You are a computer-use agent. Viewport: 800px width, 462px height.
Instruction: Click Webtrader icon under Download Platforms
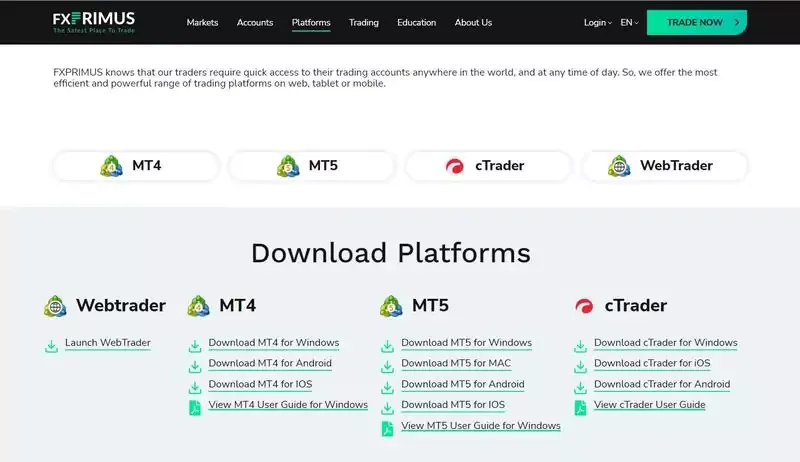point(55,306)
